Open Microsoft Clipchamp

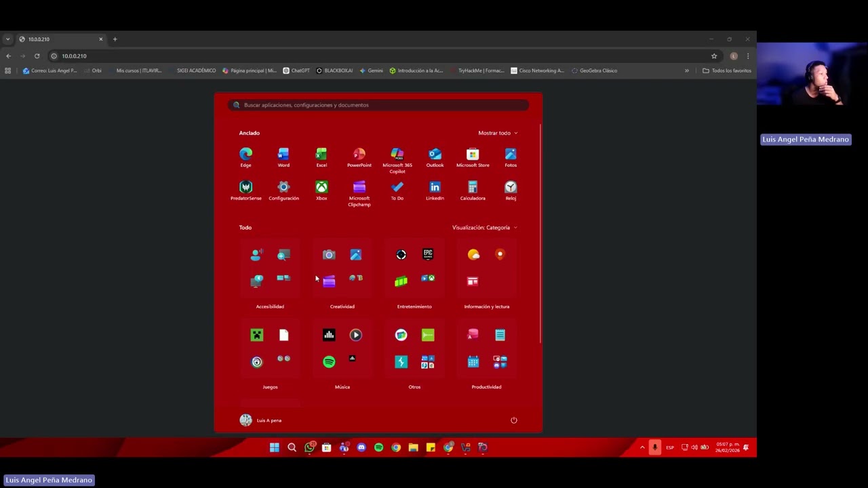359,194
